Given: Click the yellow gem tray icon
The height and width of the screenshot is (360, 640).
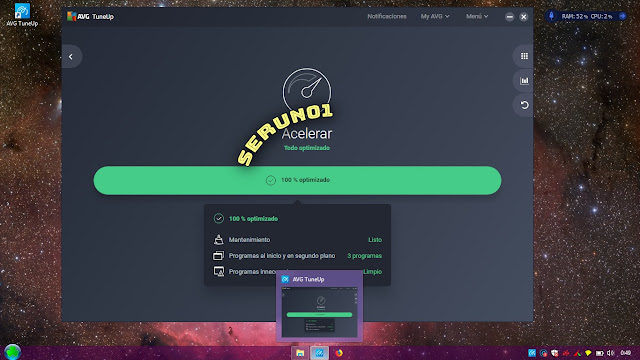Looking at the screenshot, I should click(x=588, y=353).
